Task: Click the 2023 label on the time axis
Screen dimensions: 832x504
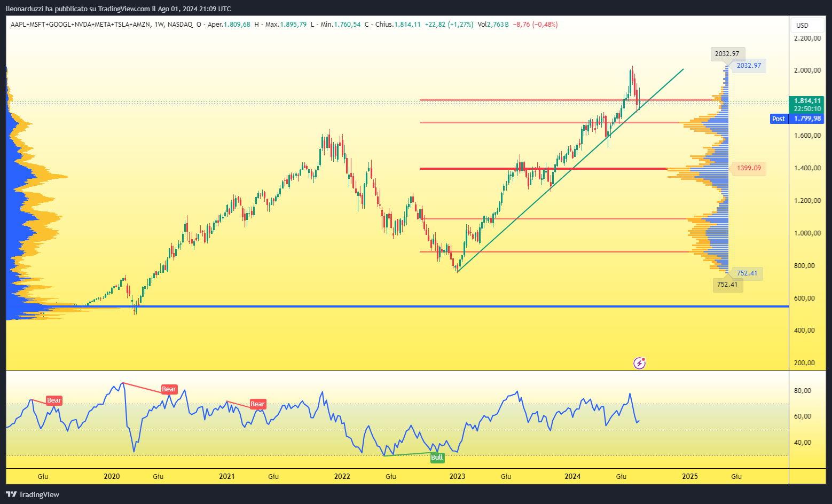Action: [x=458, y=476]
